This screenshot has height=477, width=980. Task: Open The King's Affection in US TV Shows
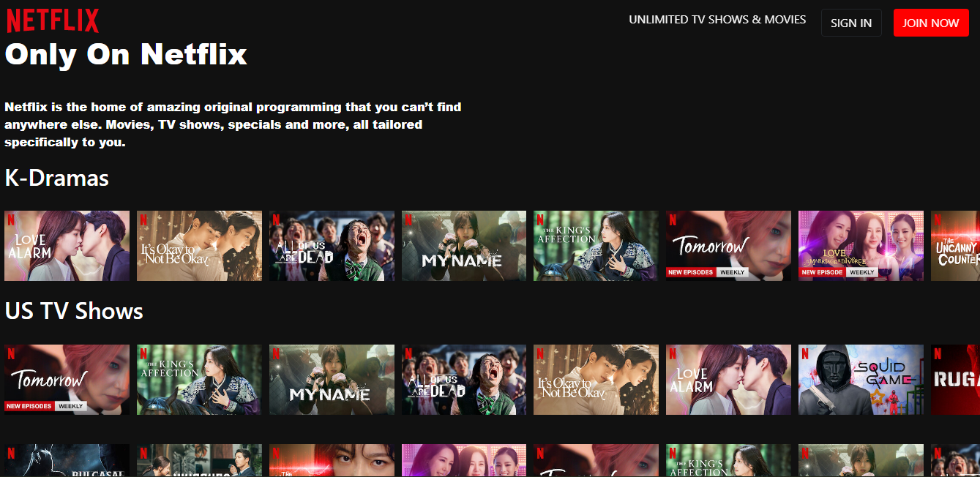(199, 380)
